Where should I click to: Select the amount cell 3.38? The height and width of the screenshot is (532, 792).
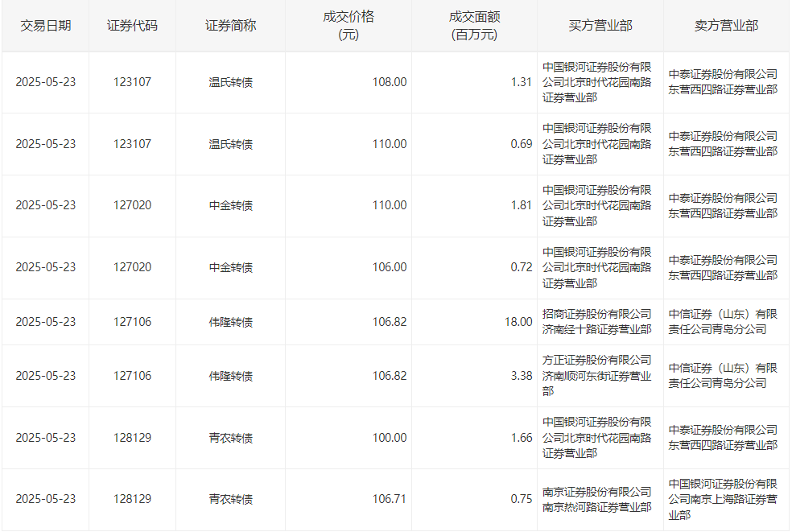coord(522,376)
